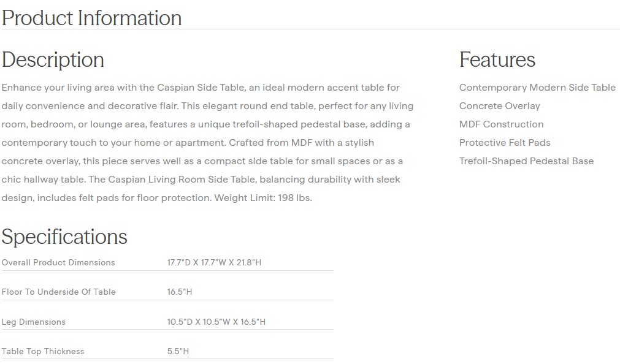
Task: Click the 'Table Top Thickness' label
Action: [43, 351]
